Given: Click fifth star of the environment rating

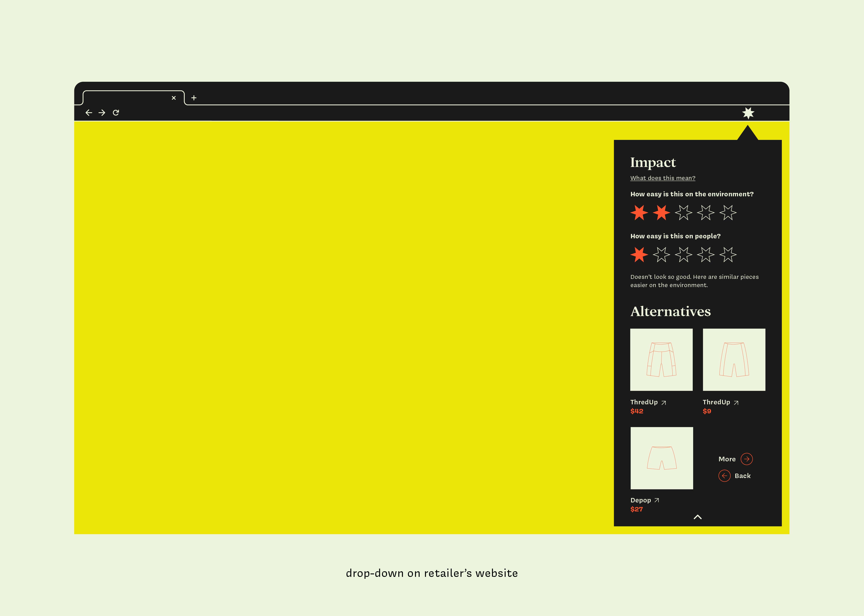Looking at the screenshot, I should (728, 213).
